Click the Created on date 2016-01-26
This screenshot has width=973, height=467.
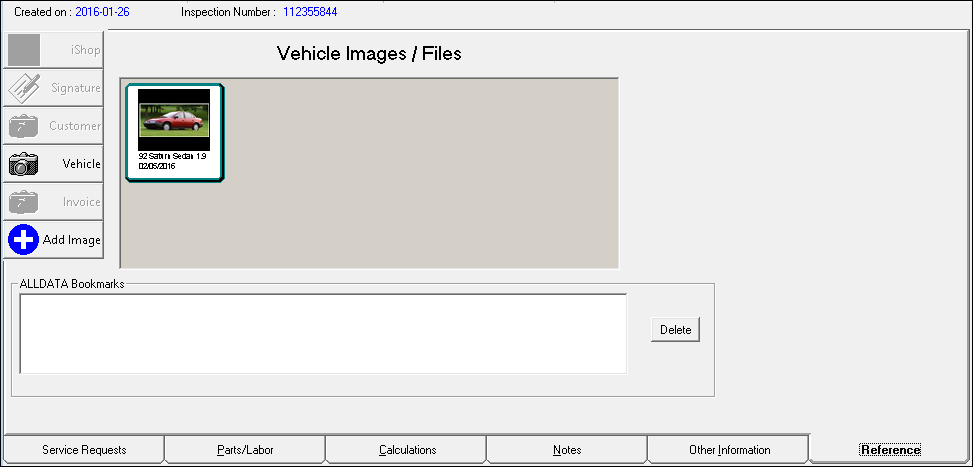[102, 12]
